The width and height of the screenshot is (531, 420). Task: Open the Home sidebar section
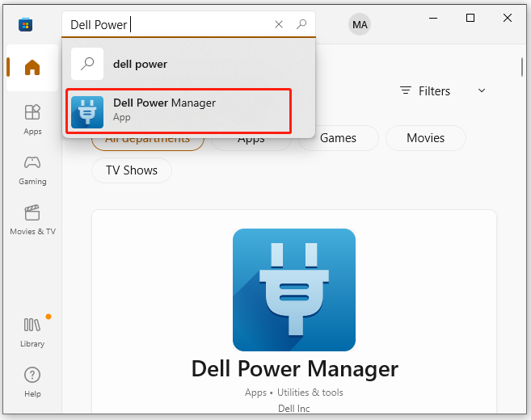pyautogui.click(x=32, y=67)
